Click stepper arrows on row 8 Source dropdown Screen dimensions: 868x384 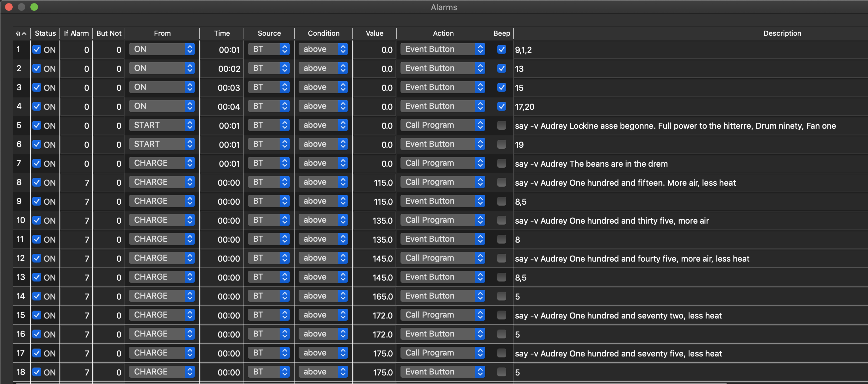click(285, 182)
